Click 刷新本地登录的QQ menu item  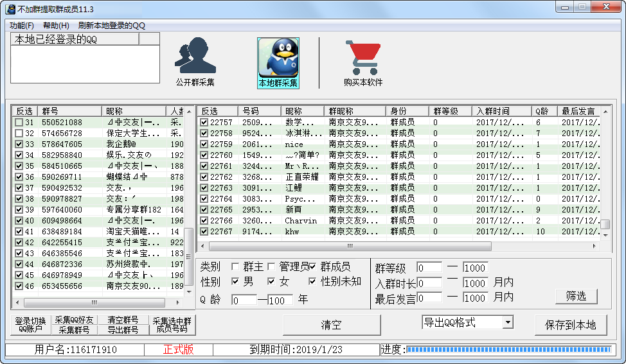[111, 26]
